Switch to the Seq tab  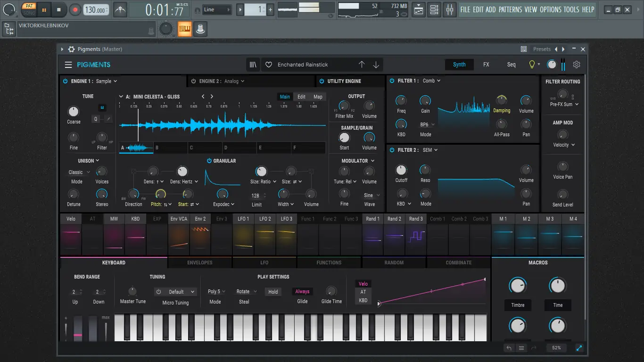coord(511,65)
